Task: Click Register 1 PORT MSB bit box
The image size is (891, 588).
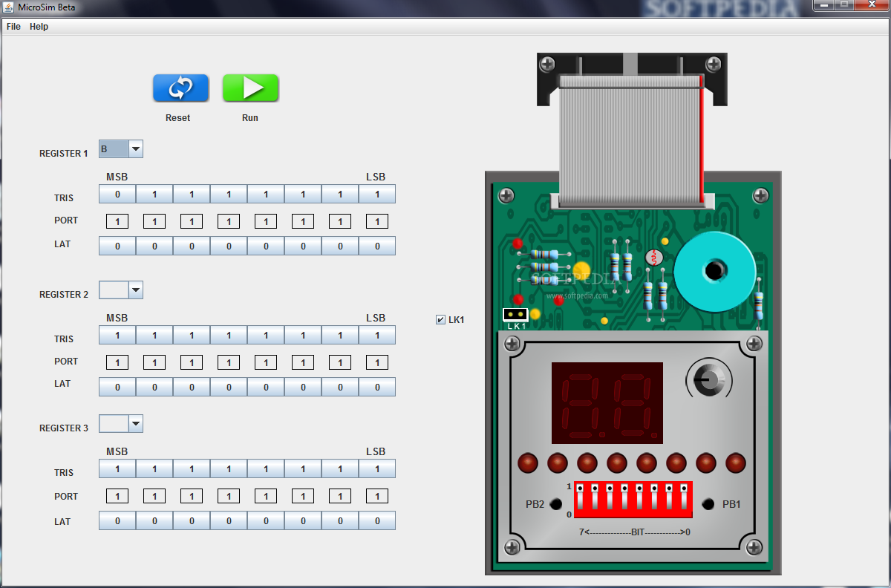Action: (117, 221)
